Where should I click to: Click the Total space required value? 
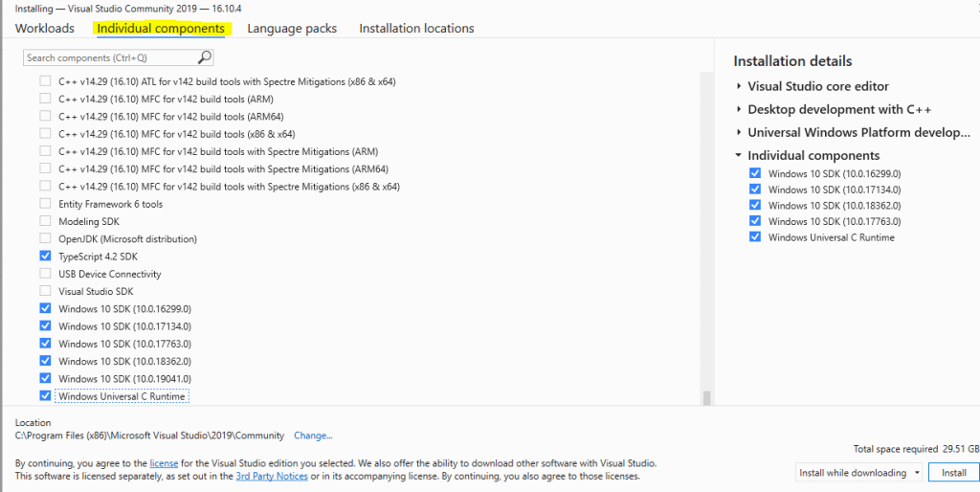click(961, 449)
